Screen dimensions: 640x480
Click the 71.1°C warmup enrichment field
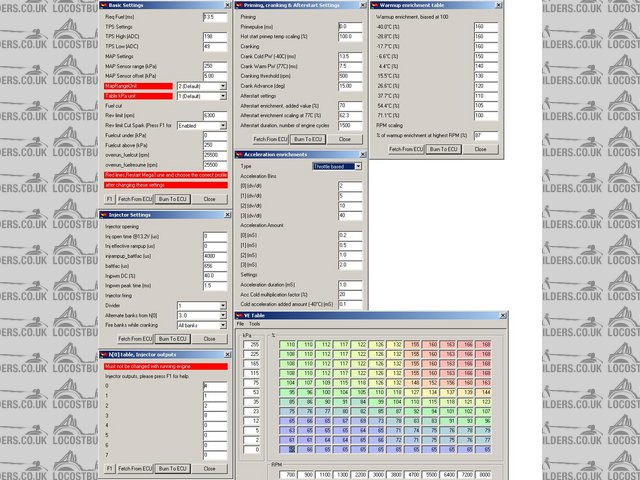(486, 116)
